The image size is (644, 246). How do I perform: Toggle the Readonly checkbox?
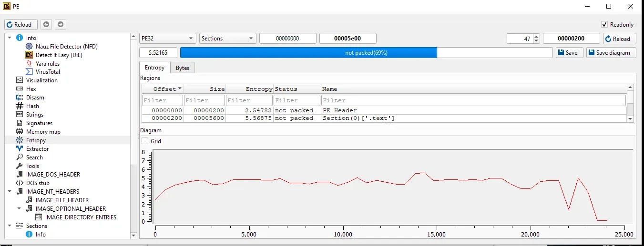(604, 25)
